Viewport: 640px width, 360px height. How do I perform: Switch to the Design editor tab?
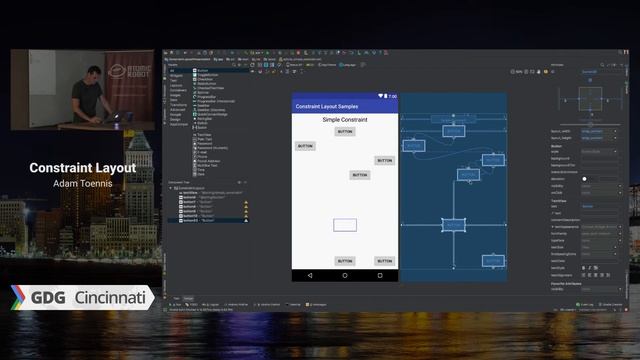[188, 298]
